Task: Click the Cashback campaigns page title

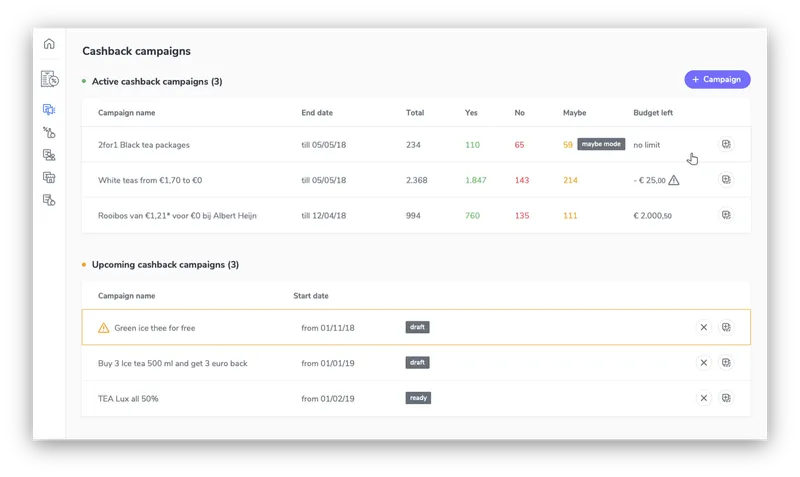Action: pyautogui.click(x=136, y=51)
